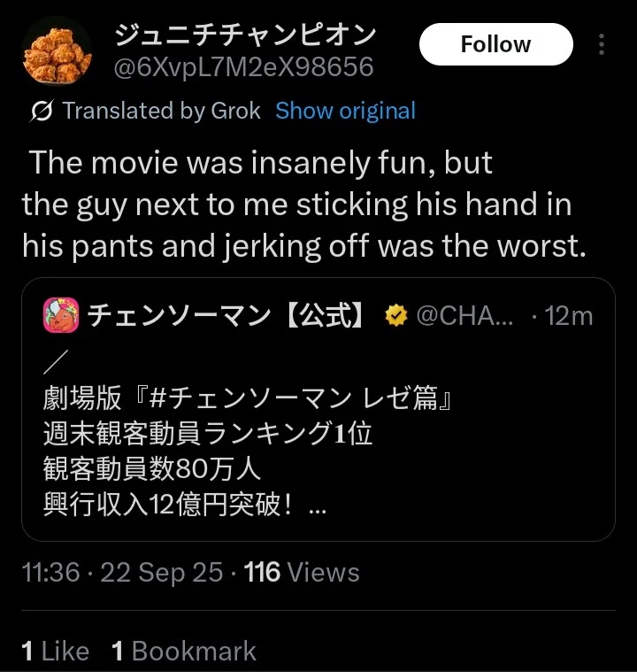Tap the Grok translation icon
Viewport: 637px width, 672px height.
tap(42, 112)
